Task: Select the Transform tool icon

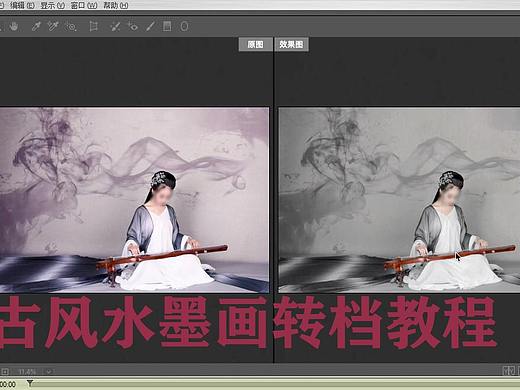Action: coord(94,26)
